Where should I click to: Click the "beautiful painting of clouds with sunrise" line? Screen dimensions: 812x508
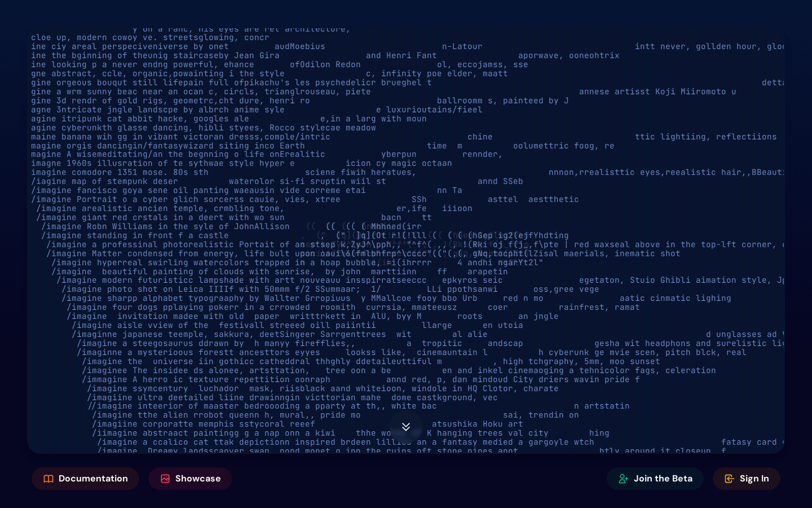click(280, 271)
